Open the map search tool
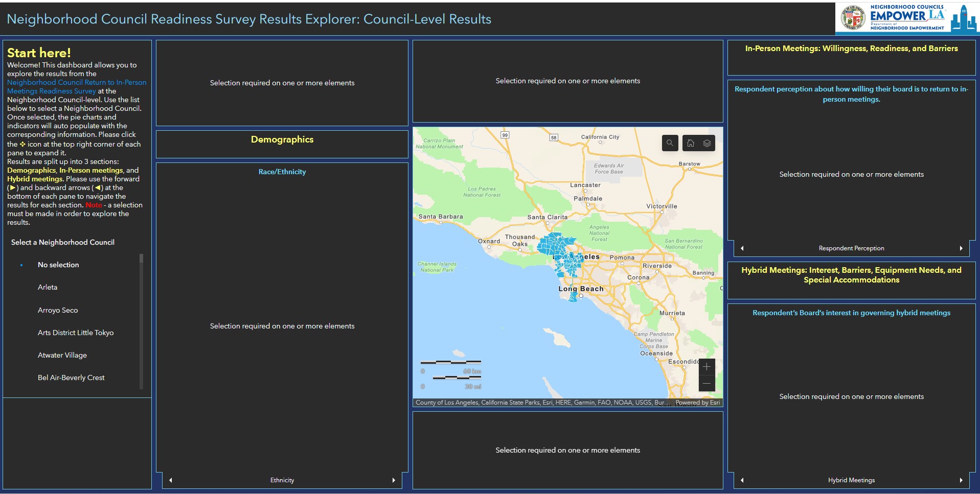 670,143
